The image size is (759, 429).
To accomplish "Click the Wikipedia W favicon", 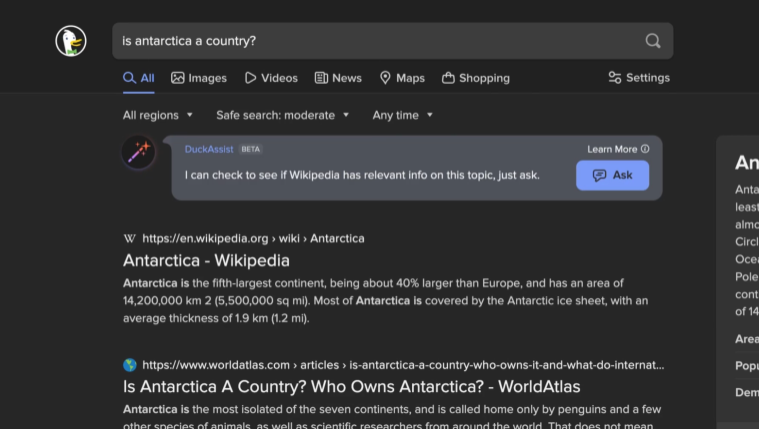I will pos(129,238).
